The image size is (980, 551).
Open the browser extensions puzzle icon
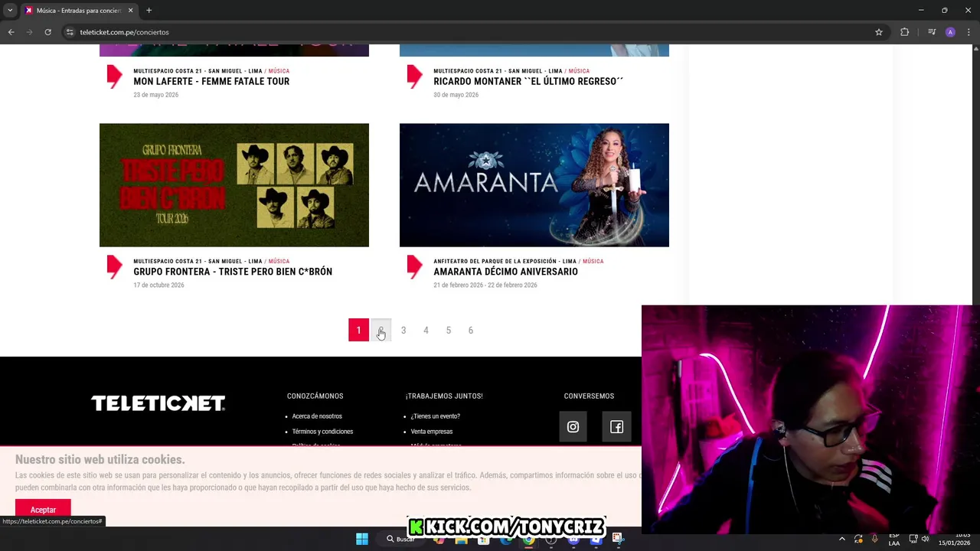tap(904, 32)
